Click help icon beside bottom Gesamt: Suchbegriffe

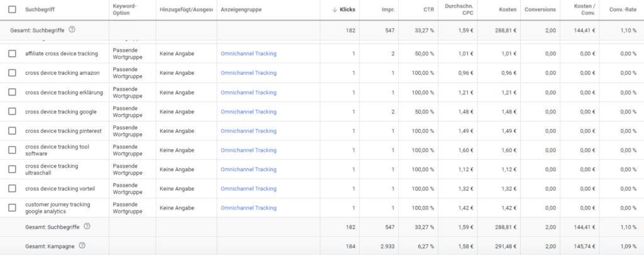point(87,227)
